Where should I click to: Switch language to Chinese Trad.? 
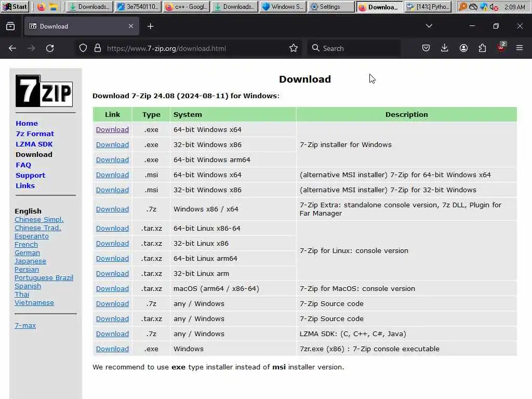tap(37, 228)
